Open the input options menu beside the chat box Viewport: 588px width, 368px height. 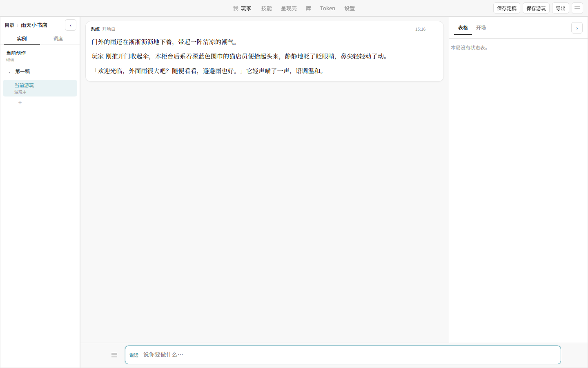114,355
